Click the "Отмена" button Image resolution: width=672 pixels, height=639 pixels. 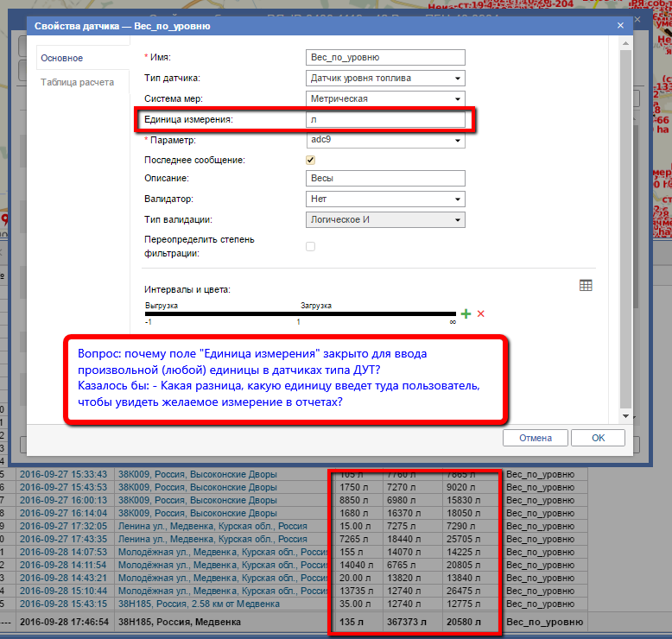[x=535, y=438]
